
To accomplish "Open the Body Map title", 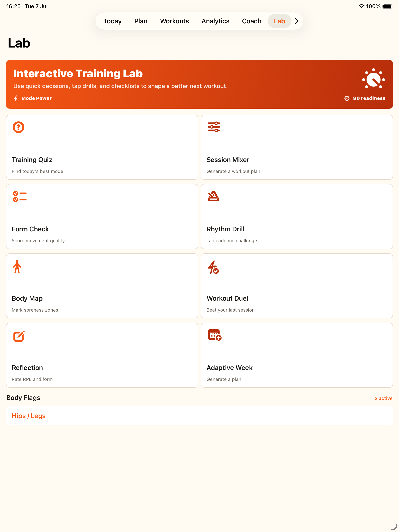I will pyautogui.click(x=27, y=298).
